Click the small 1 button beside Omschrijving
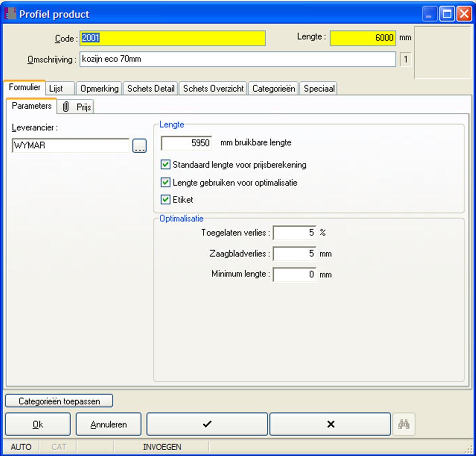476x456 pixels. 405,59
